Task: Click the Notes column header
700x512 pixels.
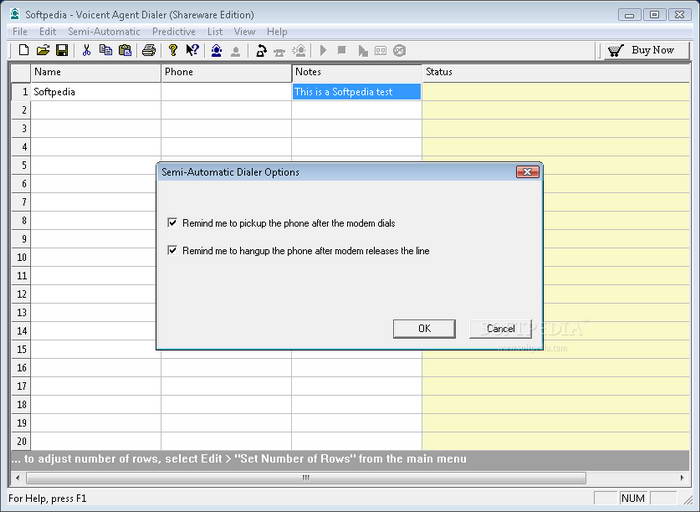Action: [357, 72]
